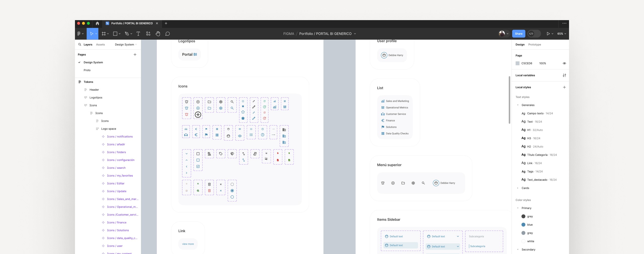
Task: Click the plus-circle icon in Menú superior
Action: (393, 183)
